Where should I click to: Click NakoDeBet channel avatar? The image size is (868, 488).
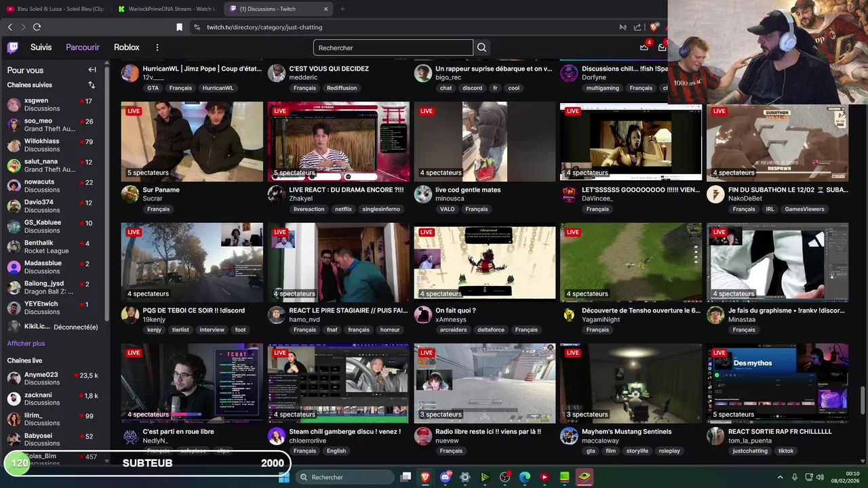click(x=715, y=195)
